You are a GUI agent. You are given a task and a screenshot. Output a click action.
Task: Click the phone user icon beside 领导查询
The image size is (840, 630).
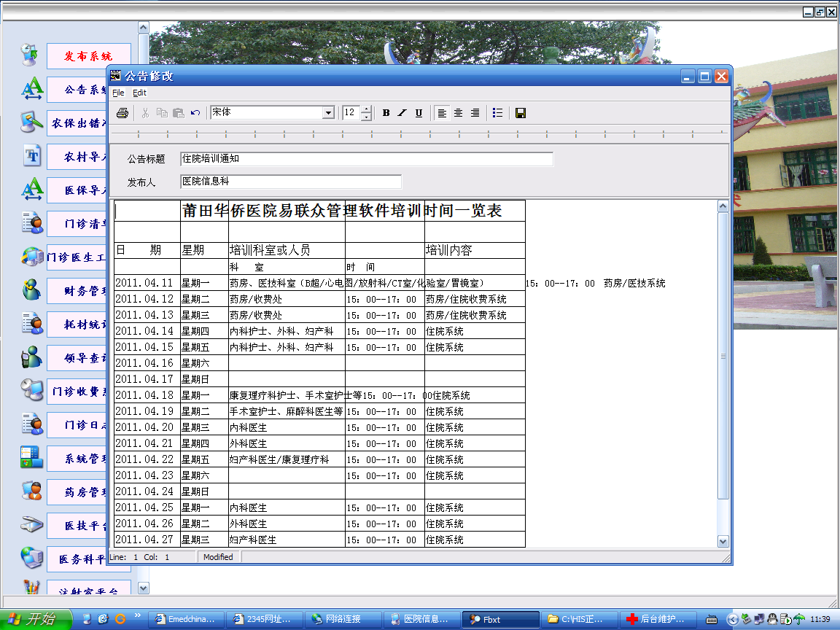[x=31, y=357]
